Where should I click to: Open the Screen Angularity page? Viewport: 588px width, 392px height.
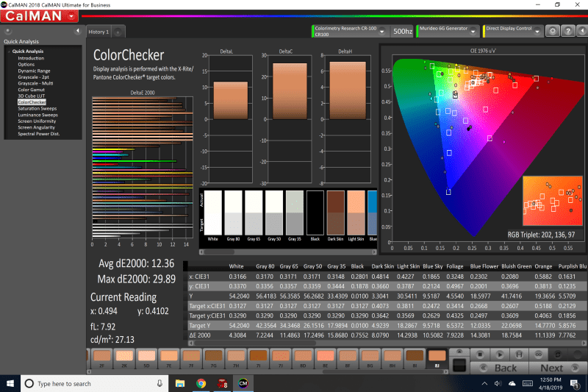tap(36, 127)
